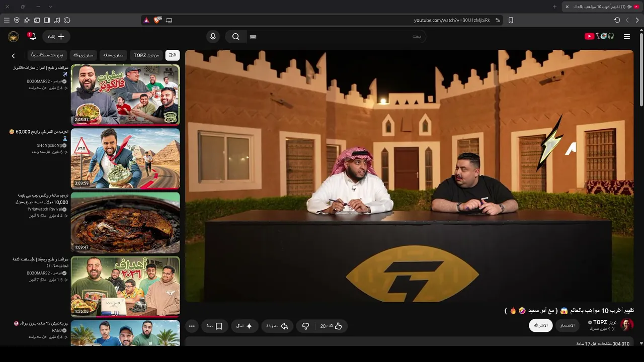Open the tab list dropdown chevron

[50, 7]
